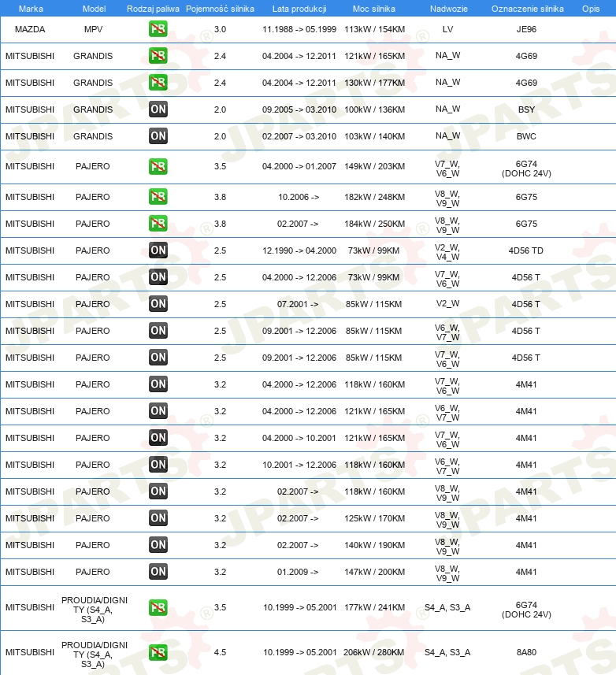Click the PB icon for PAJERO 3.5 149kW / 203KM
616x675 pixels.
158,167
